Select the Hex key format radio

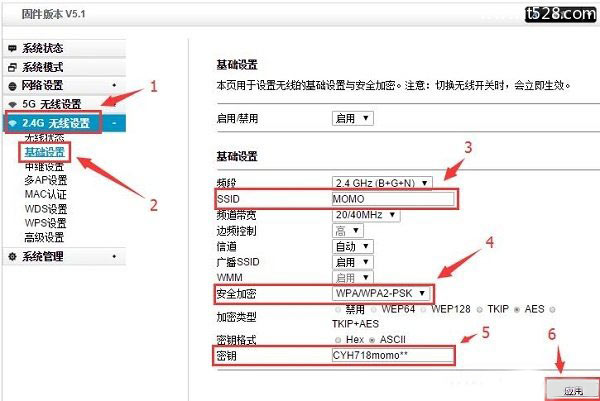tap(338, 340)
